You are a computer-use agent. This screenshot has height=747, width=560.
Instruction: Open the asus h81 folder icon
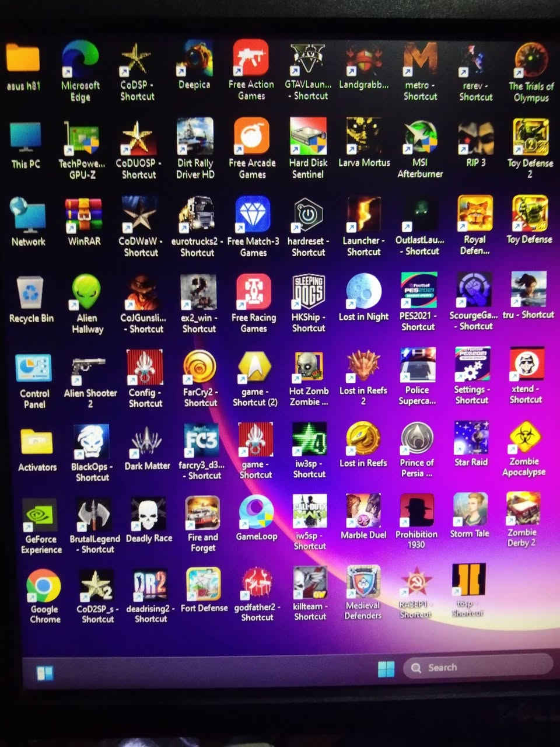point(23,58)
